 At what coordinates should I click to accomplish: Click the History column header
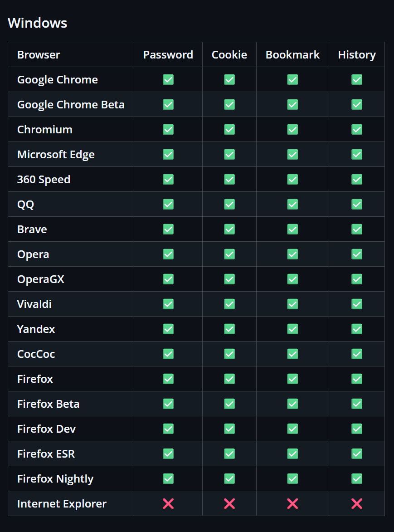[357, 55]
